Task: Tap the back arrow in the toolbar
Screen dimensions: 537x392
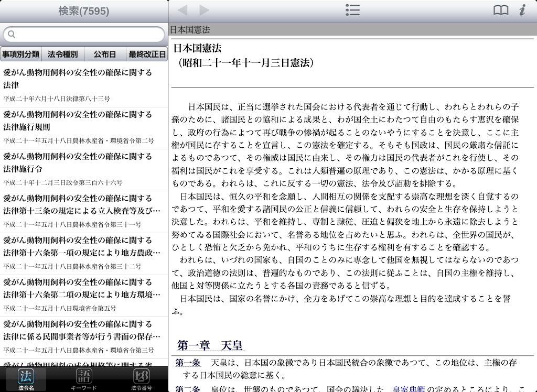Action: (182, 10)
